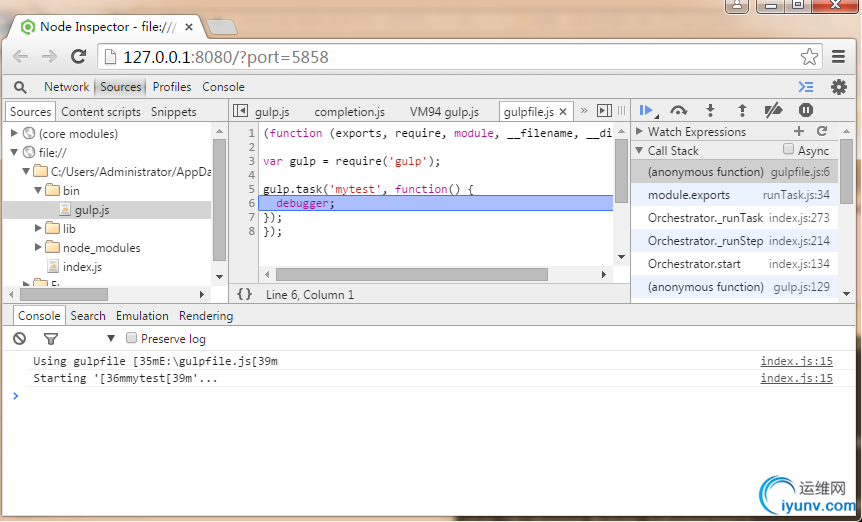Select Orchestrator.start stack frame
Screen dimensions: 862x522
734,264
